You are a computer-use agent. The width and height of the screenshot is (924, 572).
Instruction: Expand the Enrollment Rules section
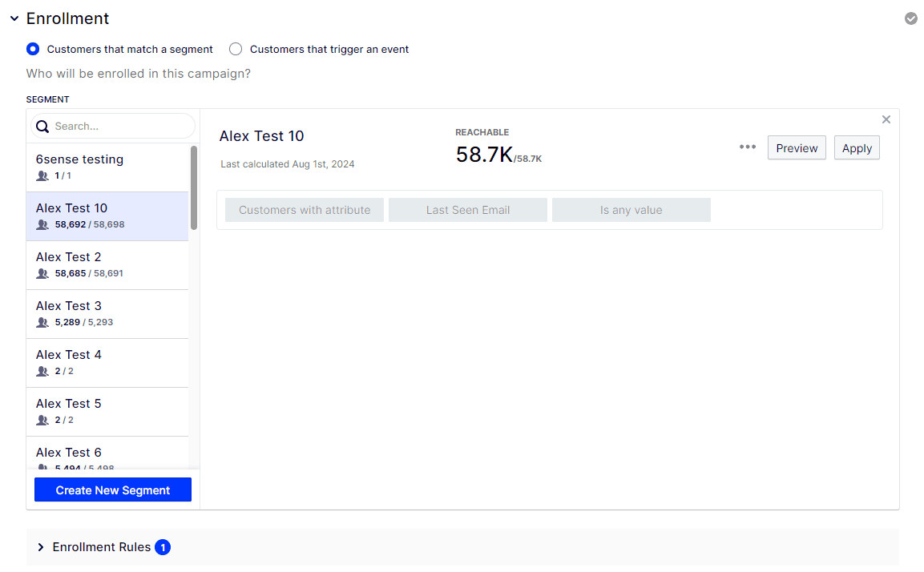[41, 547]
